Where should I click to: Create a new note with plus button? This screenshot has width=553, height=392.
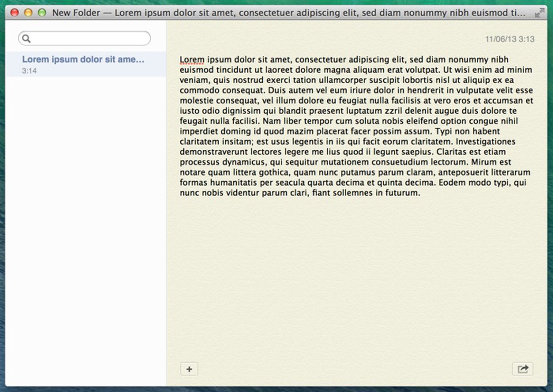[189, 369]
